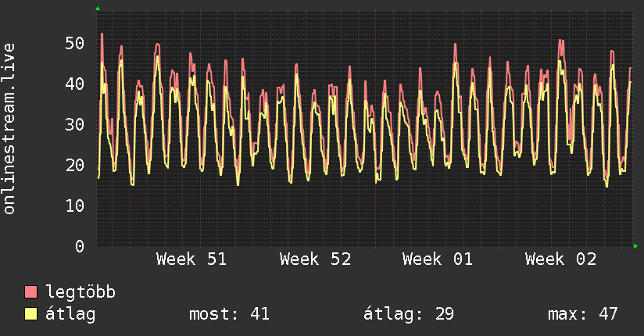Viewport: 644px width, 336px height.
Task: Select the legtöbb legend label
Action: [80, 292]
